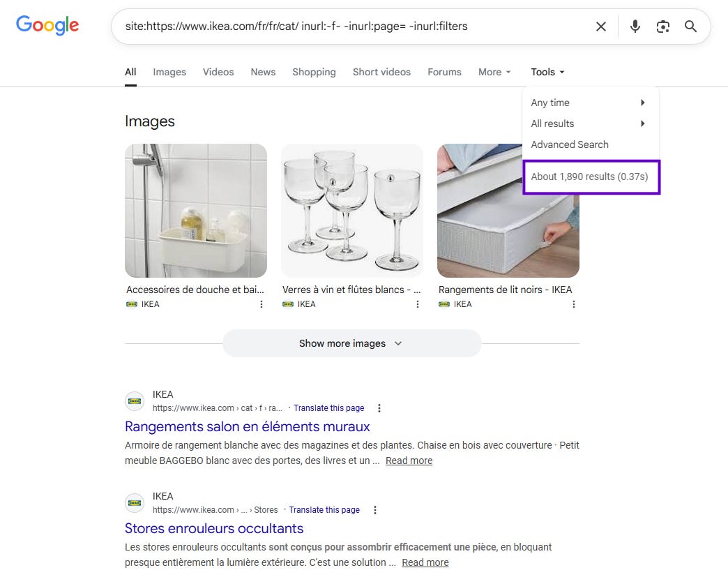
Task: Click IKEA favicon under bed storage image
Action: click(444, 304)
